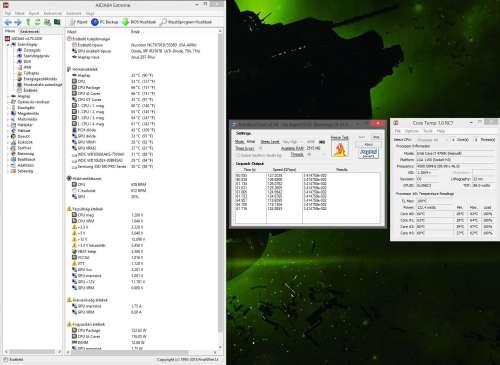This screenshot has height=365, width=500.
Task: Open the File menu in Core Temp
Action: click(397, 131)
